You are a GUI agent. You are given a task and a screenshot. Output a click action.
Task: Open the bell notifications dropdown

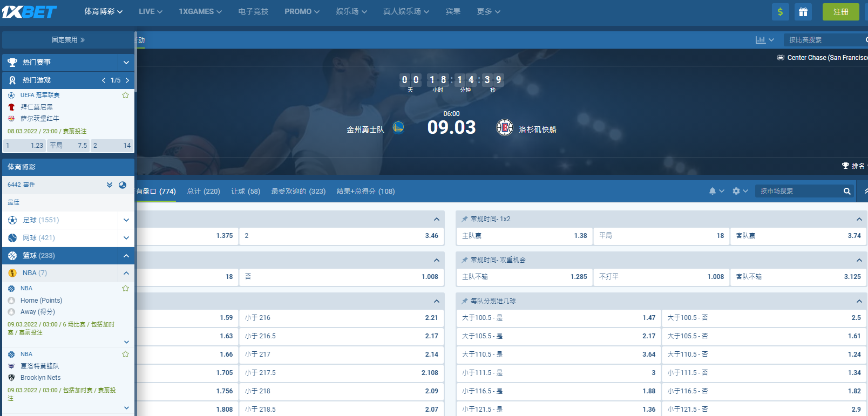tap(716, 191)
